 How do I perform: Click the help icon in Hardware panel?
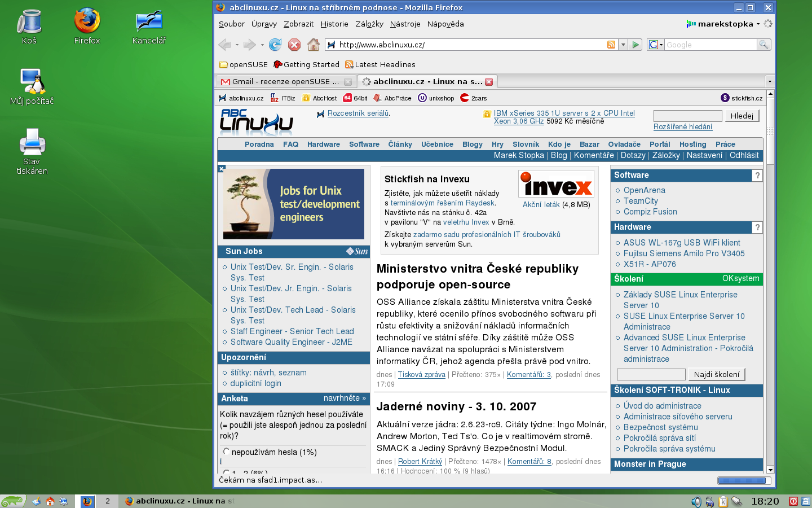757,227
